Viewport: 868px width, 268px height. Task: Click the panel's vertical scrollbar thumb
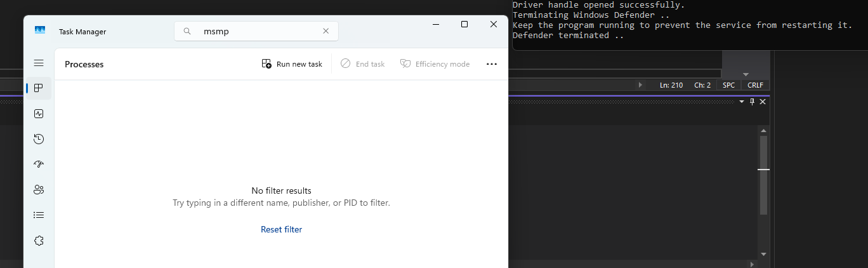tap(763, 175)
